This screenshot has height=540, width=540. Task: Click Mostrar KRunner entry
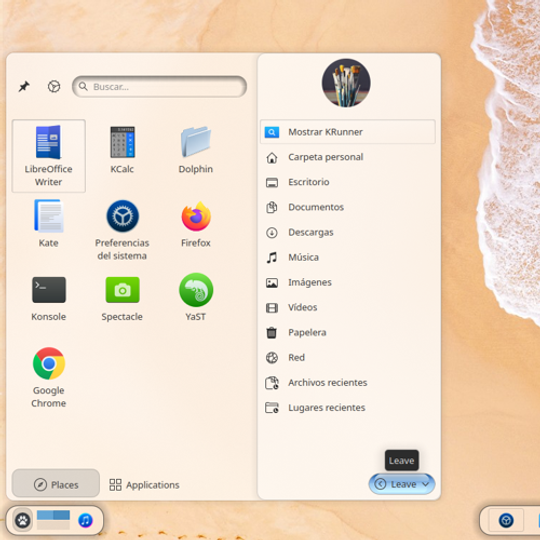coord(348,132)
